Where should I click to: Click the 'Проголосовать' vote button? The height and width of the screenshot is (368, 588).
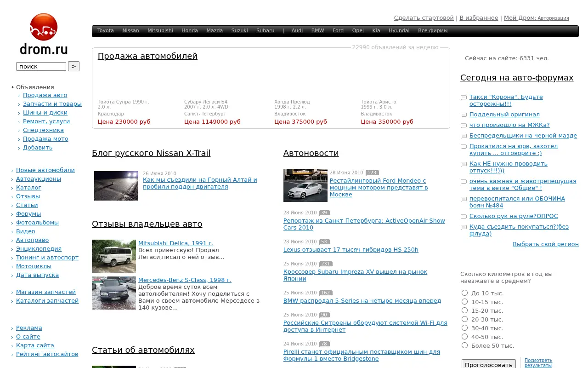[488, 364]
